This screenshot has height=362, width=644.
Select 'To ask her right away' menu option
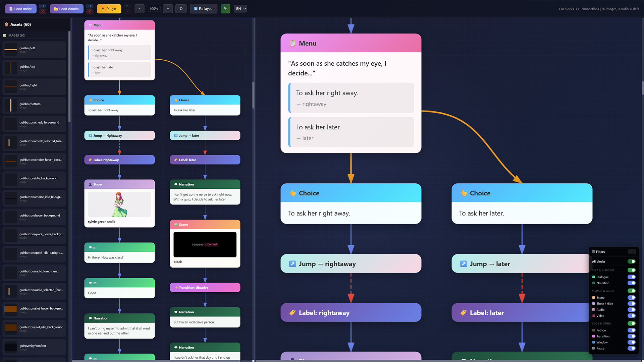(351, 98)
